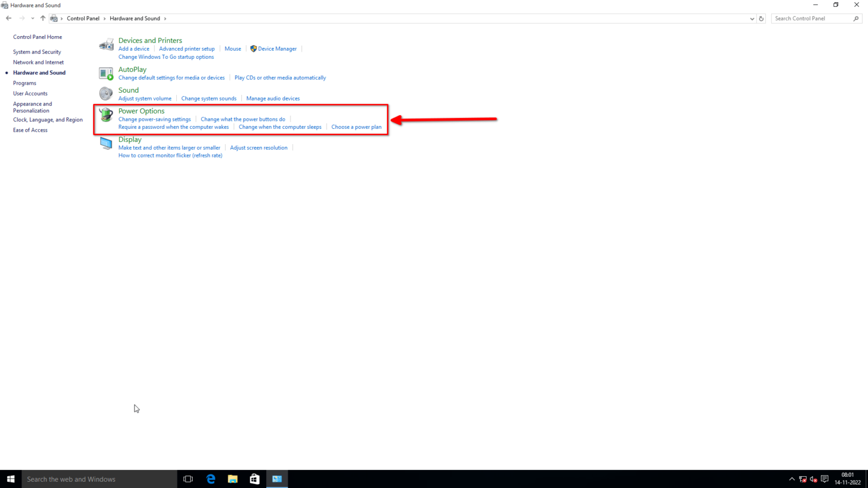Show hidden system tray icons
The image size is (868, 488).
[x=792, y=479]
